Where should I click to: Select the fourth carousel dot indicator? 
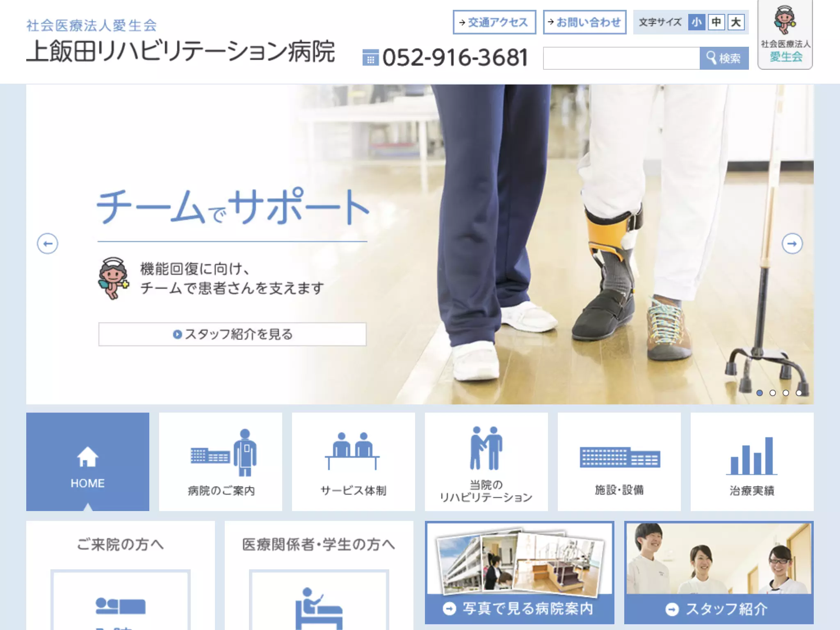(799, 393)
